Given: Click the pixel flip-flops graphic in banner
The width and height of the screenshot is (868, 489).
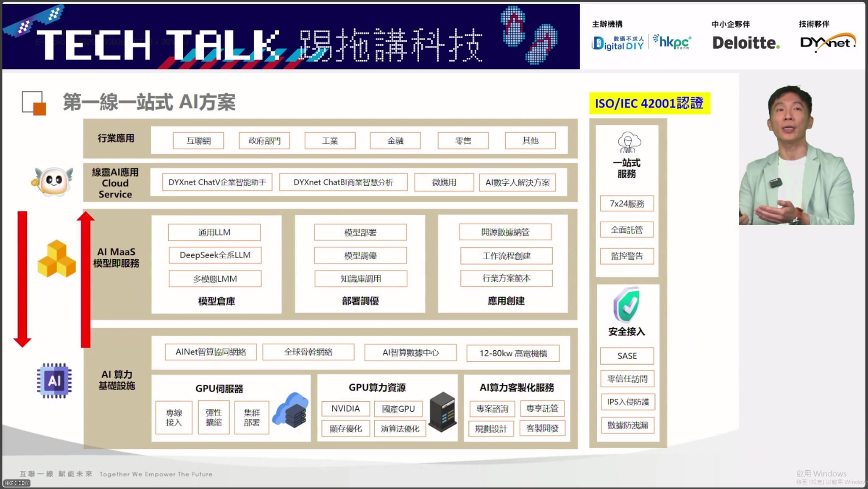Looking at the screenshot, I should pyautogui.click(x=529, y=35).
